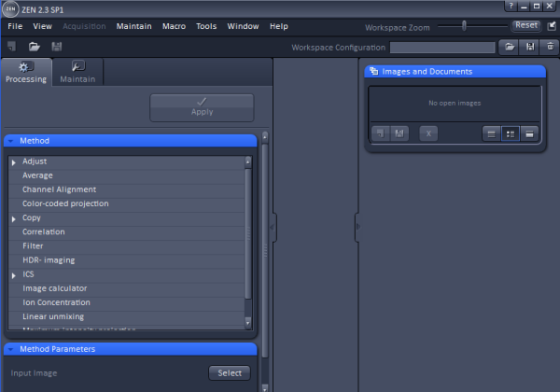The width and height of the screenshot is (560, 392).
Task: Collapse left panel using the divider arrow
Action: point(272,228)
